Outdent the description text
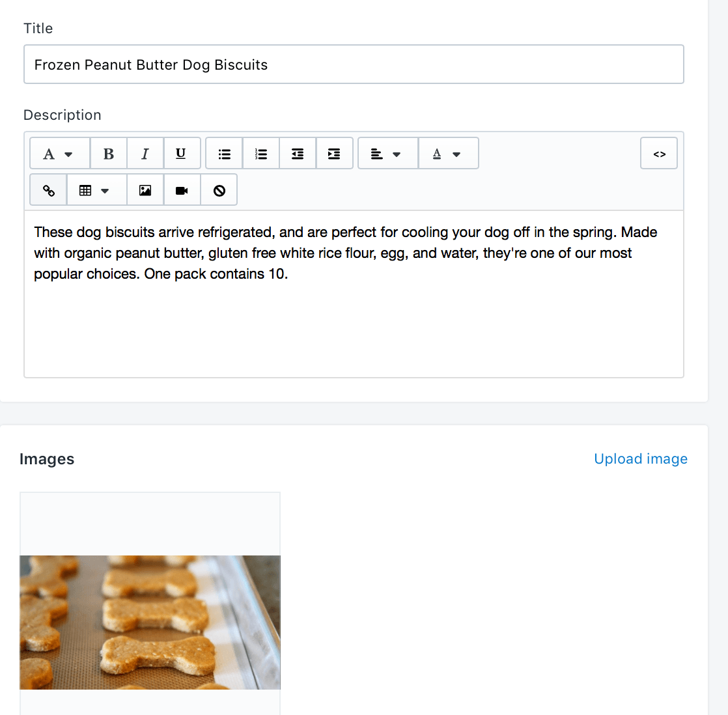Screen dimensions: 728x715 click(x=298, y=153)
